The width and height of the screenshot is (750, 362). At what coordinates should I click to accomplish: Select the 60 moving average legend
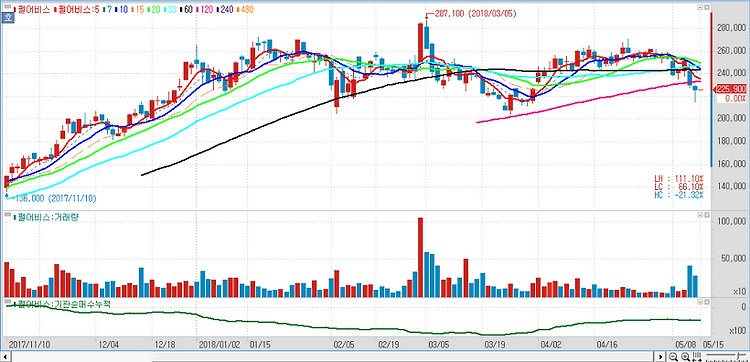[187, 9]
